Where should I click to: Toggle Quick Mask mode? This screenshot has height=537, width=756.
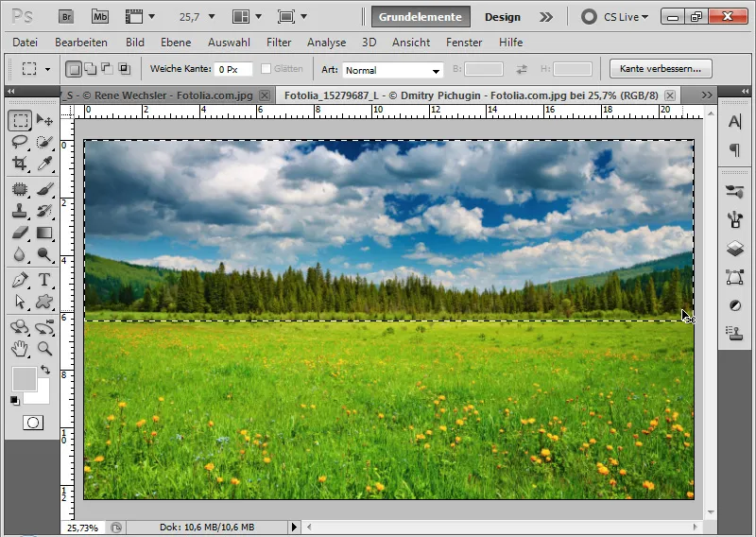tap(33, 423)
